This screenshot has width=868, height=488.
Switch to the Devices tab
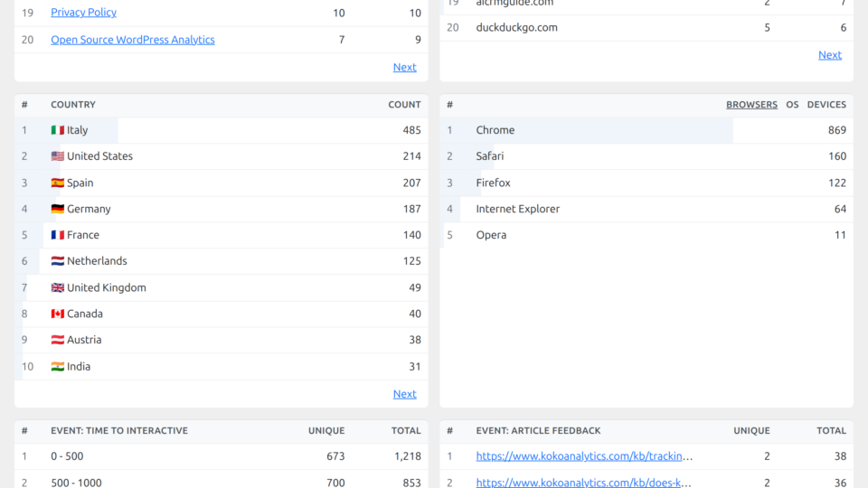tap(826, 105)
